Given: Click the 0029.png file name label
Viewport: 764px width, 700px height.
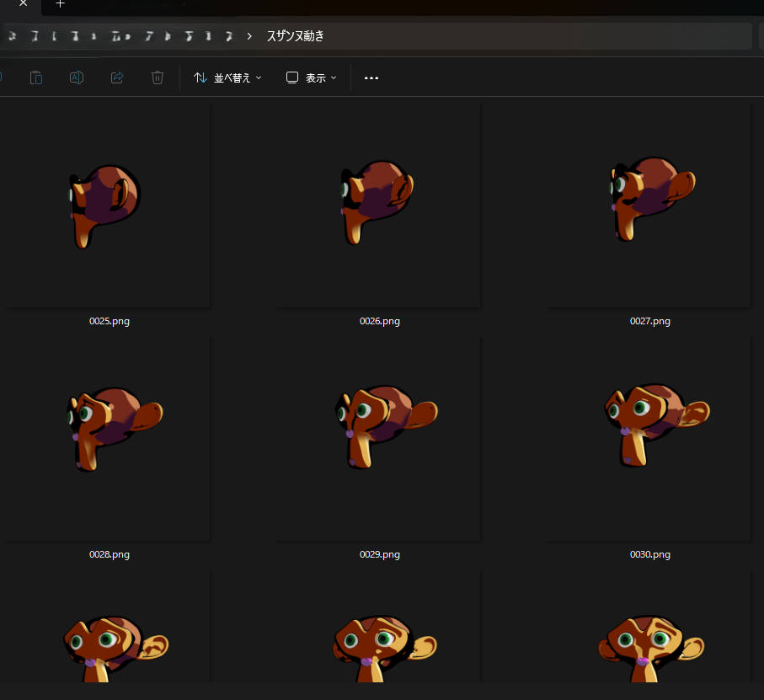Looking at the screenshot, I should click(379, 554).
